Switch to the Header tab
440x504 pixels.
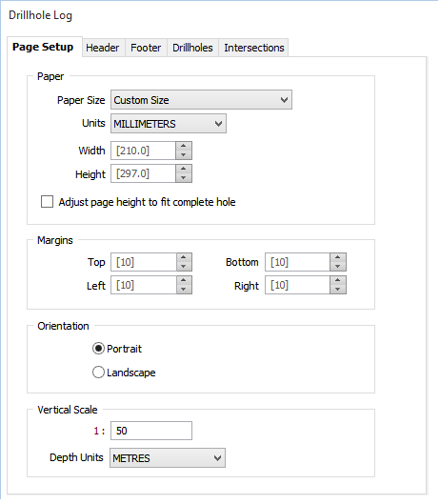point(103,48)
